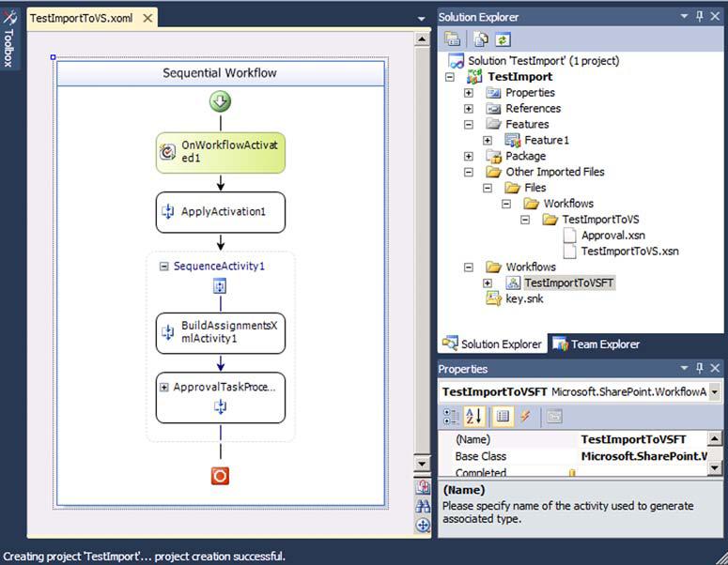Click the Properties list view icon
This screenshot has width=728, height=565.
pos(503,416)
